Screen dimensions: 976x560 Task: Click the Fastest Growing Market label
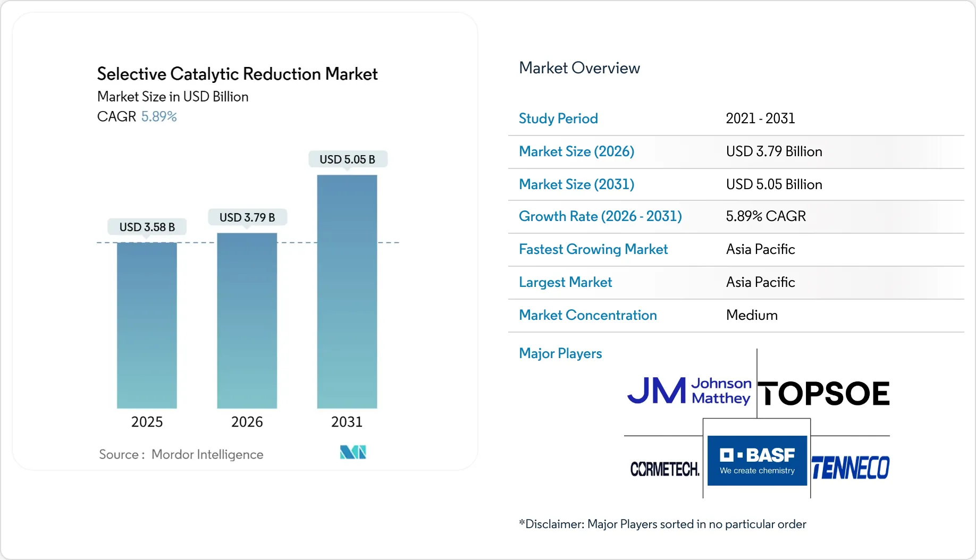593,249
